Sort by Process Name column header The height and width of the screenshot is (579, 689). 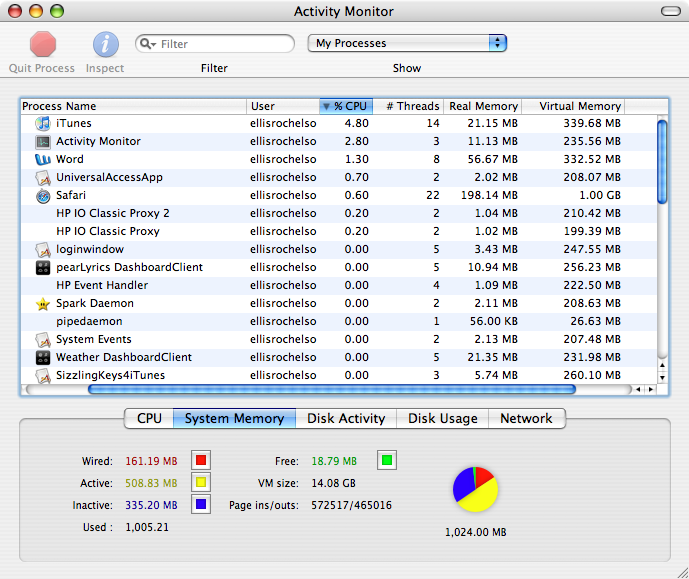coord(134,106)
